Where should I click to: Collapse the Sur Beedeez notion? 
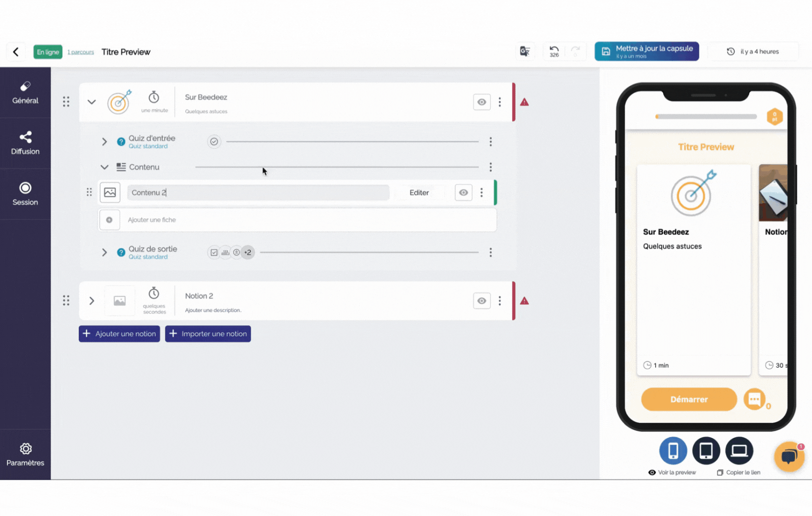point(92,102)
